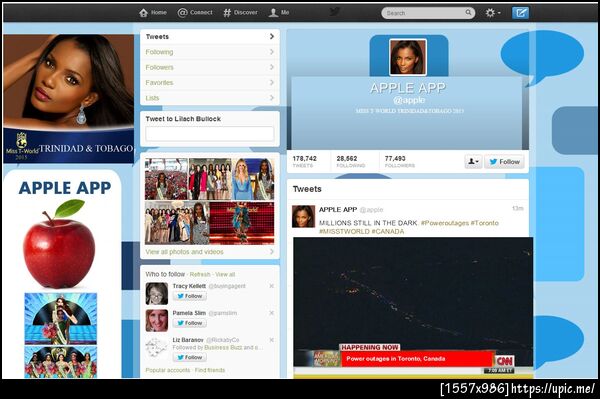This screenshot has width=600, height=399.
Task: Refresh the Who to follow list
Action: (x=200, y=274)
